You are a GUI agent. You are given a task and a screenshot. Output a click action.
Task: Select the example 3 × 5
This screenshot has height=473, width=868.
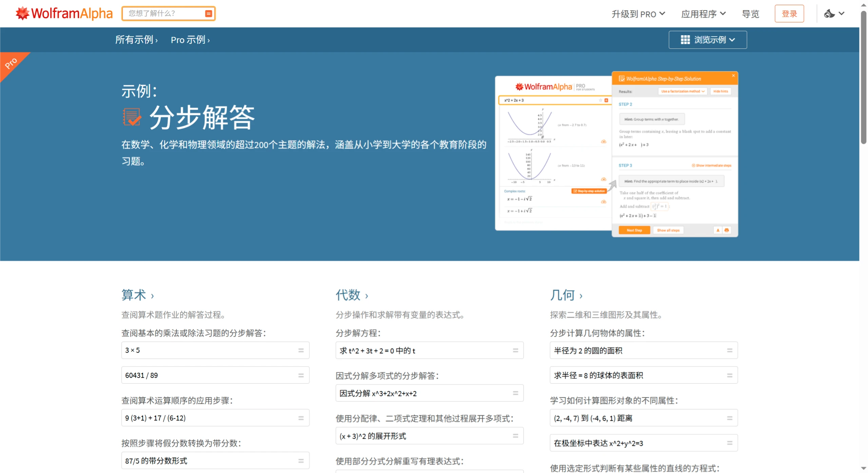pyautogui.click(x=215, y=350)
